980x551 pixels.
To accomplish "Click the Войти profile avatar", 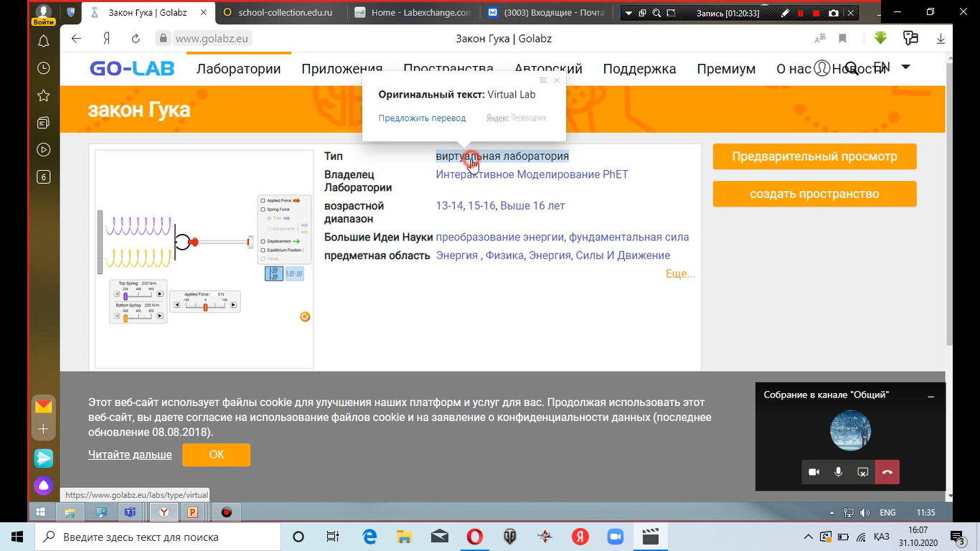I will tap(44, 14).
